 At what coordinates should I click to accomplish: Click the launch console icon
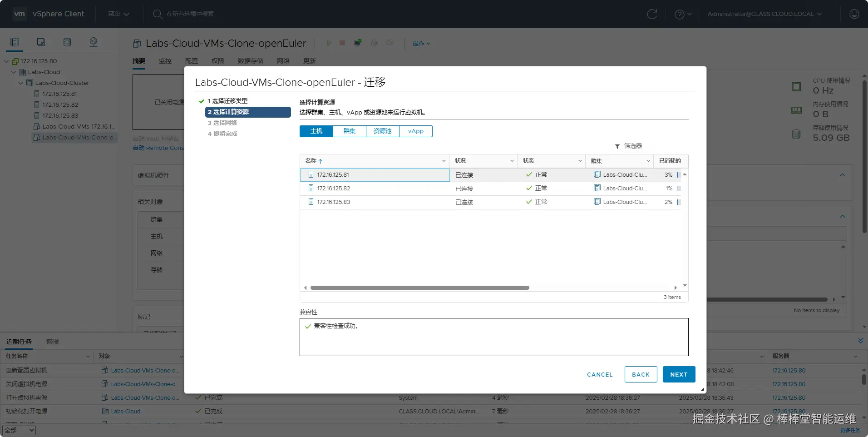(x=358, y=43)
